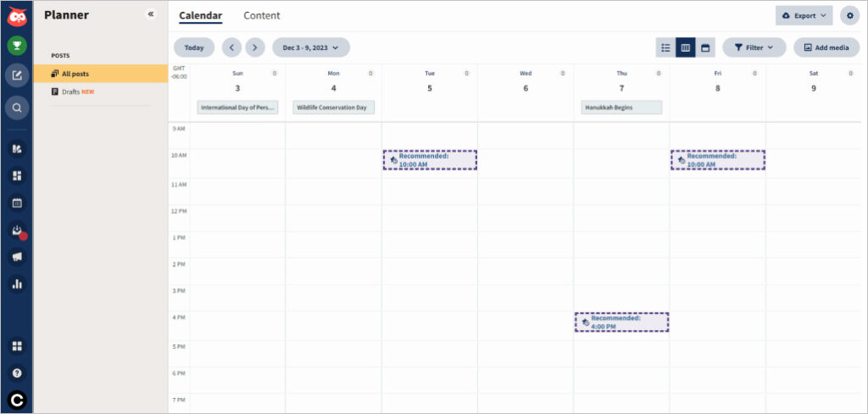Click the 9 AM time label
Screen dimensions: 868x414
[180, 129]
